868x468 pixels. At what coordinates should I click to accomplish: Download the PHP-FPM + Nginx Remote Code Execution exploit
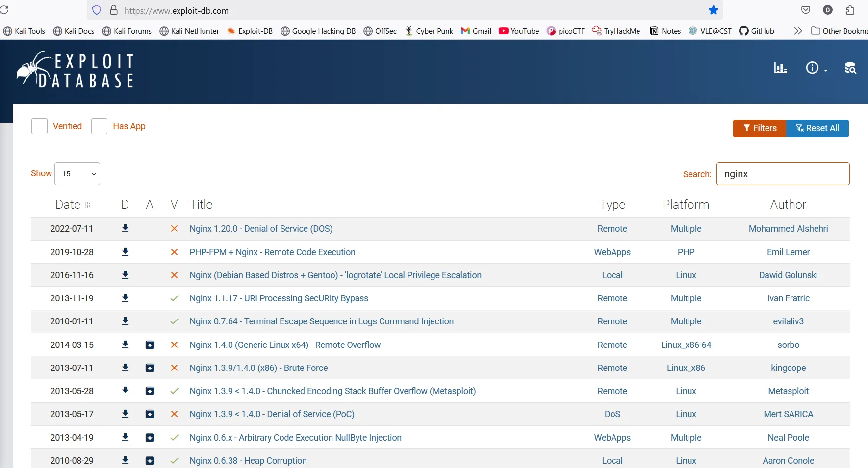pyautogui.click(x=125, y=252)
